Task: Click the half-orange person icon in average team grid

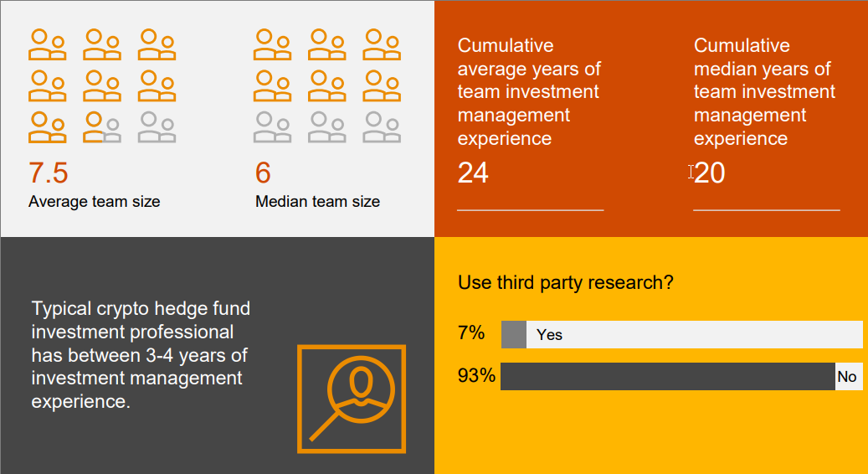Action: point(102,127)
